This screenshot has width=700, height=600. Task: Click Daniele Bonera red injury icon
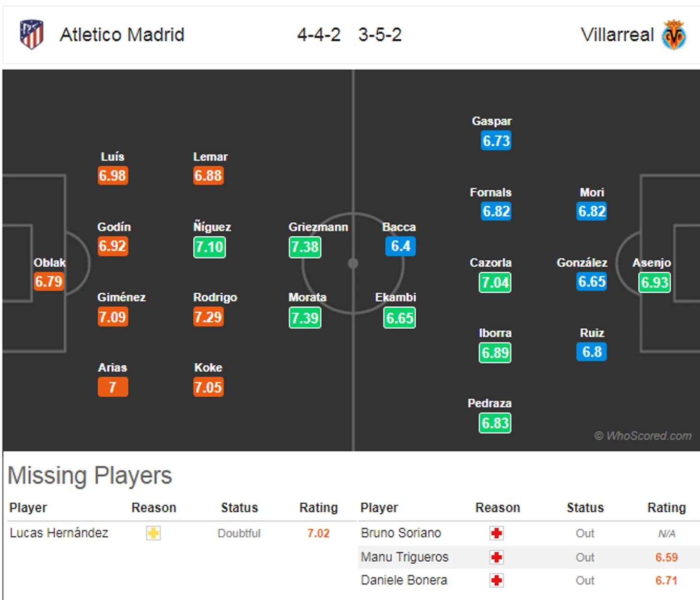point(497,580)
